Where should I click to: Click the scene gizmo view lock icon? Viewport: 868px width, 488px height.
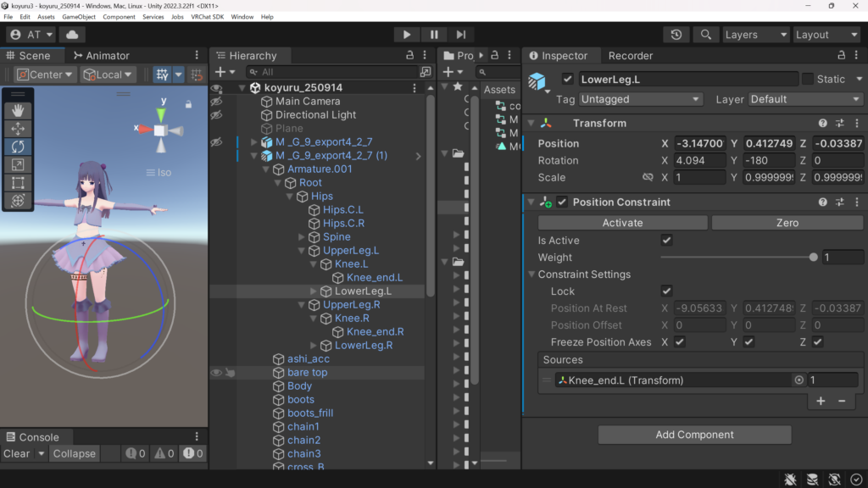(188, 104)
